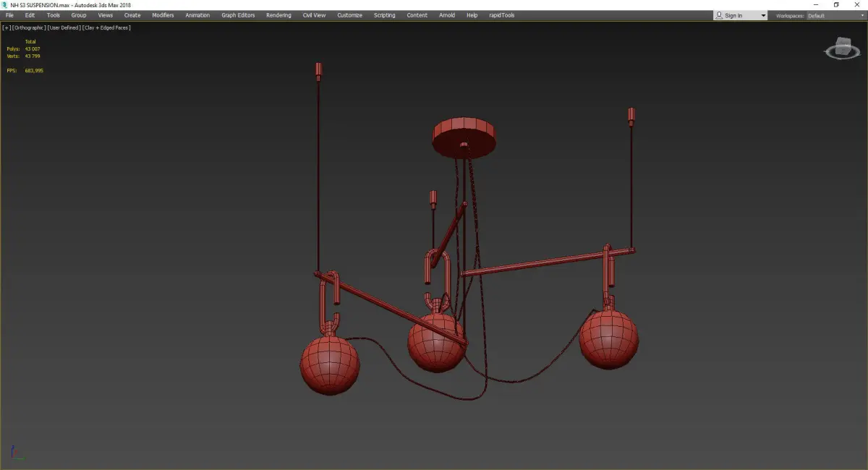Click the User Defined shading label

(64, 27)
